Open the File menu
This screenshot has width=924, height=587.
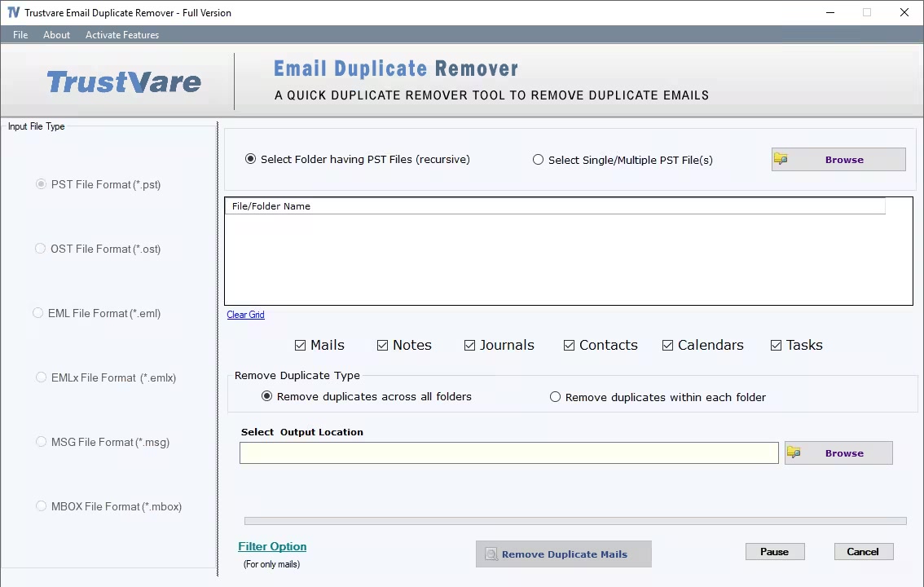click(20, 35)
